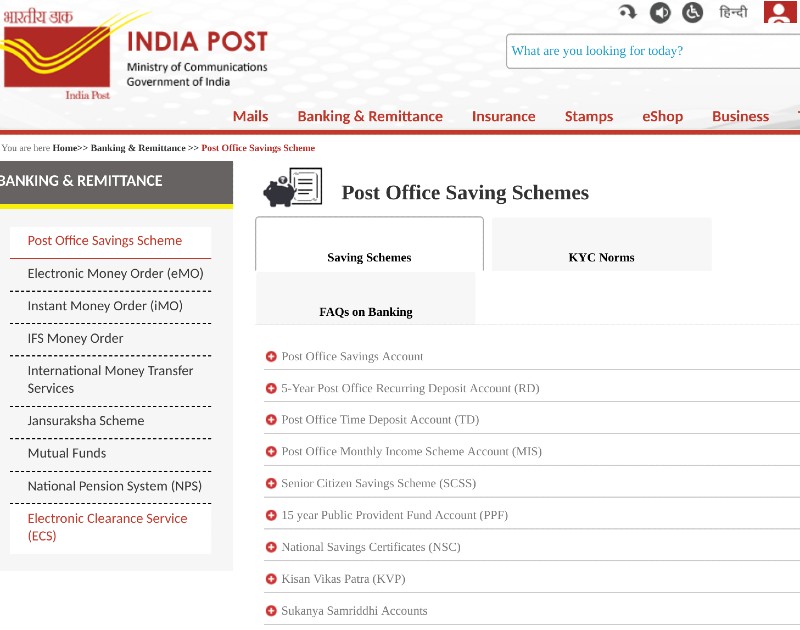Open the Mails menu
This screenshot has width=800, height=630.
(251, 116)
